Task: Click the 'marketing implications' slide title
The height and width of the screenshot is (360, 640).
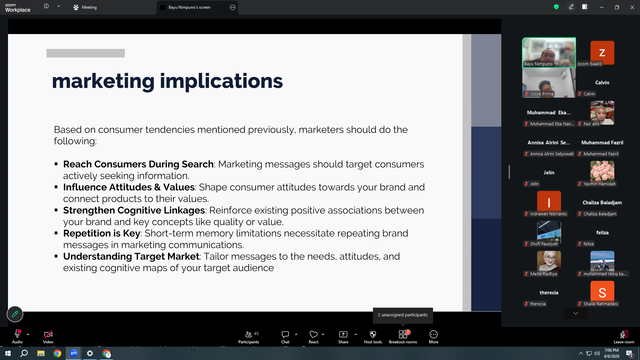Action: click(167, 81)
